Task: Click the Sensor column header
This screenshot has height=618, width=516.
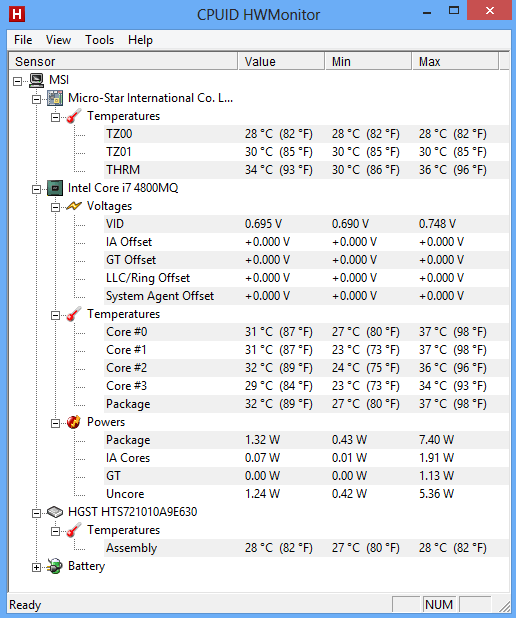Action: [x=123, y=61]
